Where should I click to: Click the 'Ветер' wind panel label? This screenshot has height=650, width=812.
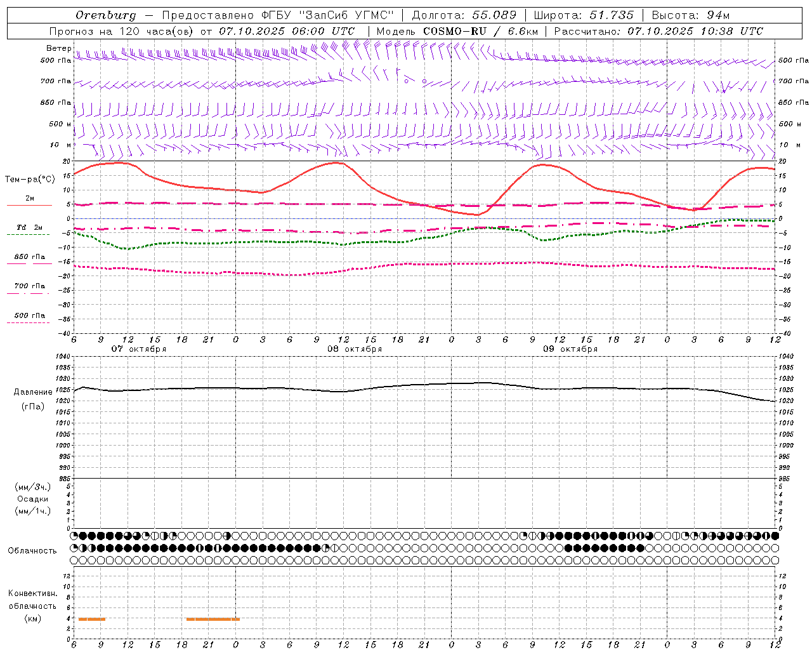click(59, 48)
